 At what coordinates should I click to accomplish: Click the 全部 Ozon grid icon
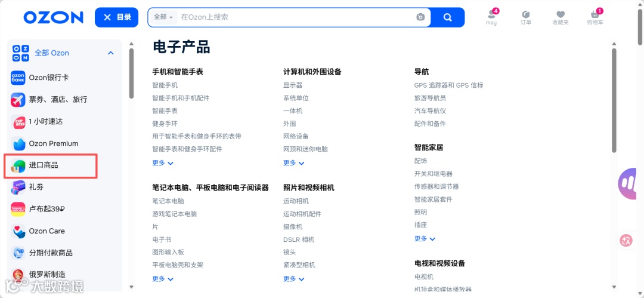[x=20, y=53]
